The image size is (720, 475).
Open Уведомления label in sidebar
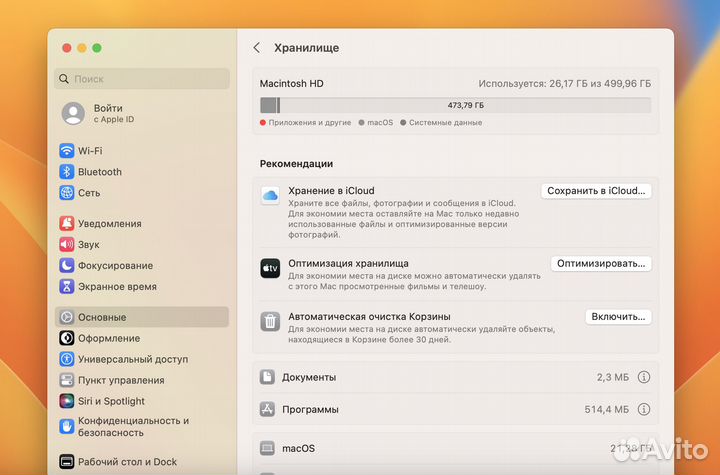(110, 223)
